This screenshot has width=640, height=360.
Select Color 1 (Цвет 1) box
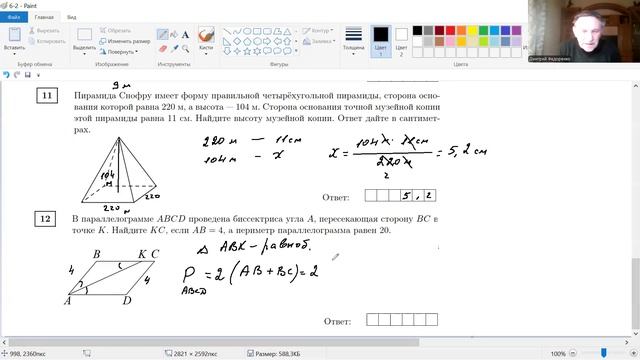click(x=381, y=41)
